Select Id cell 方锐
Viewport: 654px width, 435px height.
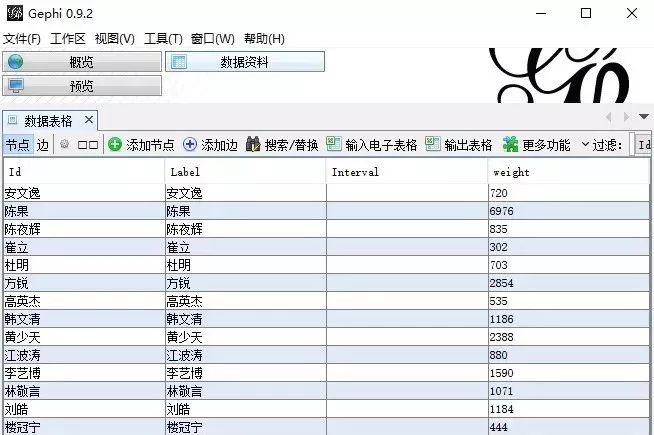tap(84, 283)
